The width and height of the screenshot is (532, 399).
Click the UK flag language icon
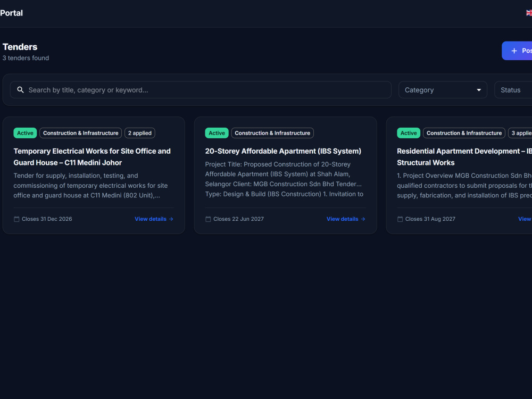coord(529,13)
